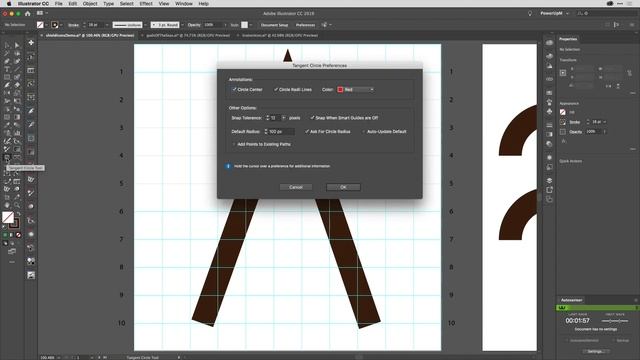Click the Autosaver panel tab
The height and width of the screenshot is (360, 640).
(x=571, y=300)
